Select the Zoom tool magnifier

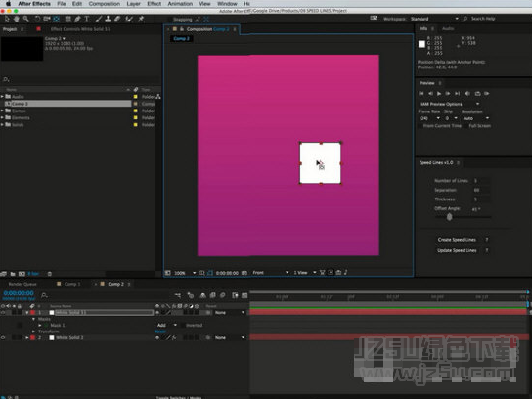coord(25,19)
